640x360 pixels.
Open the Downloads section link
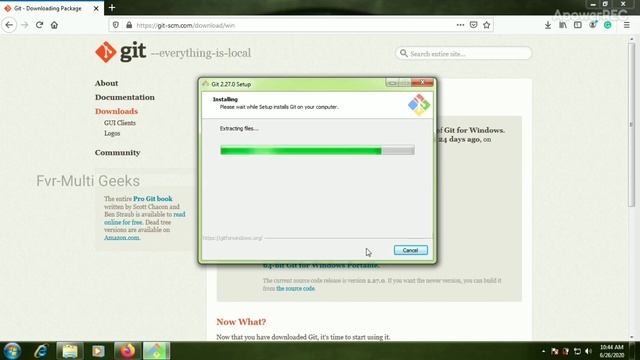(x=116, y=111)
